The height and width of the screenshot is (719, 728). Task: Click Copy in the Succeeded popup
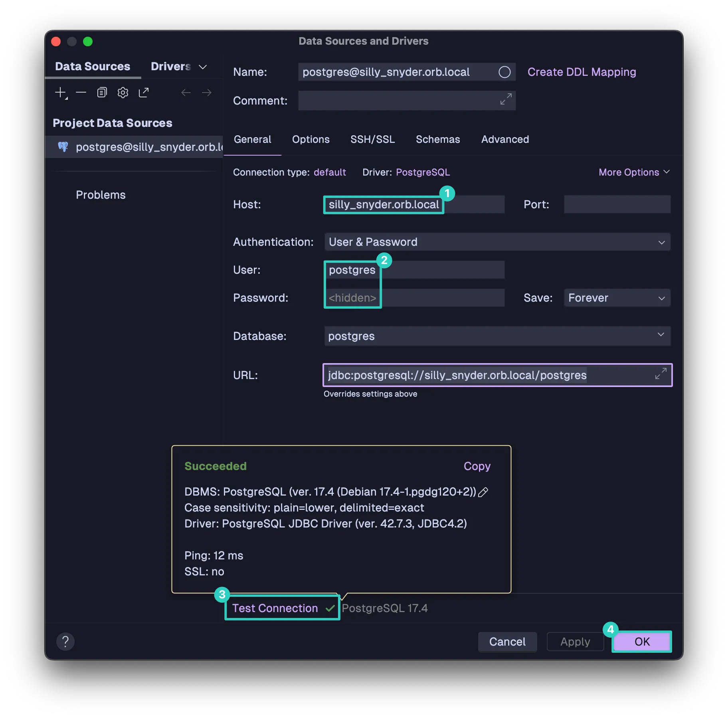(477, 466)
